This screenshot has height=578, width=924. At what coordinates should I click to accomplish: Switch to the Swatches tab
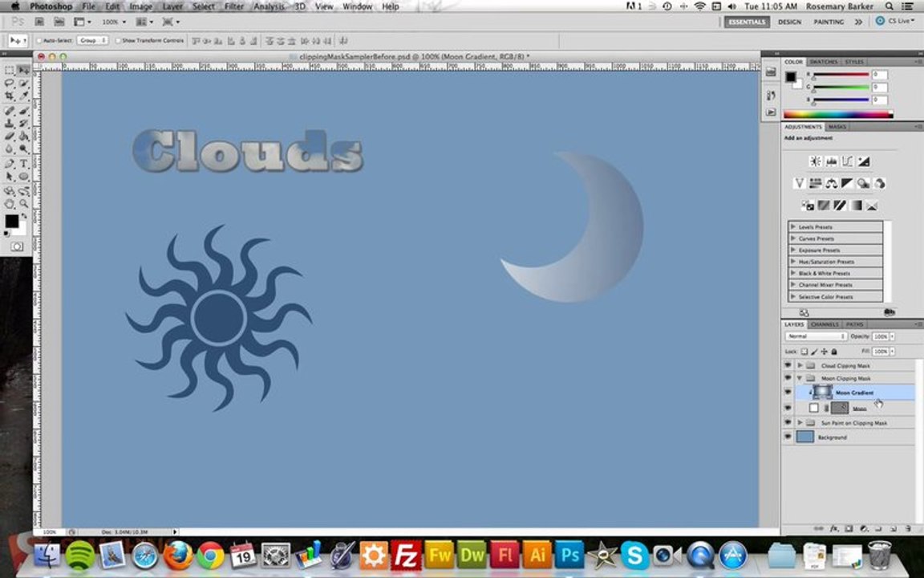(x=823, y=61)
